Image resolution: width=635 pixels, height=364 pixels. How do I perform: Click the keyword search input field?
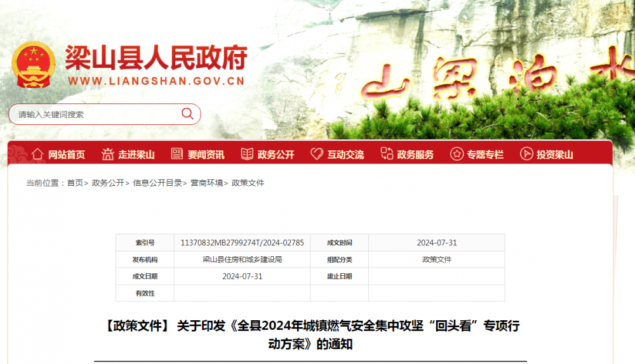click(x=95, y=115)
